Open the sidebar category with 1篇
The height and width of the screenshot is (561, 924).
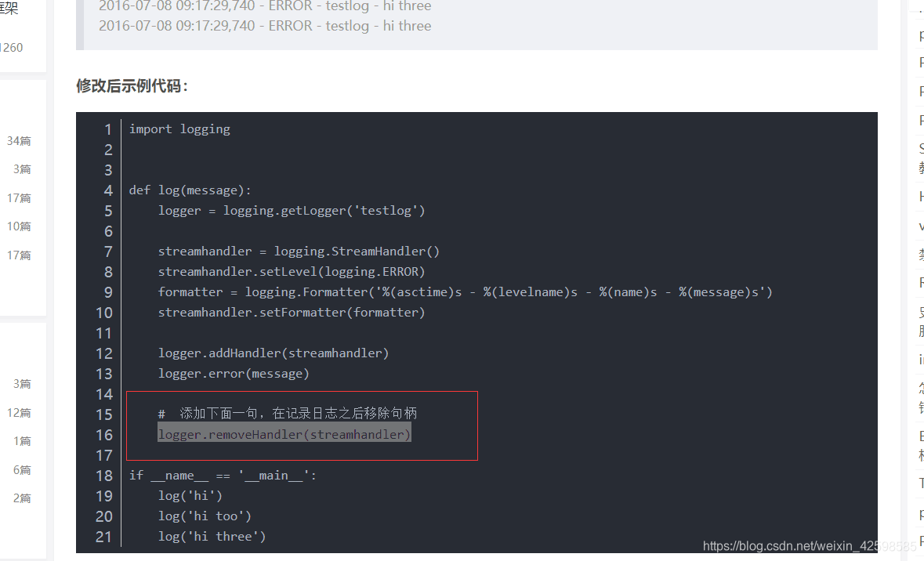(23, 441)
